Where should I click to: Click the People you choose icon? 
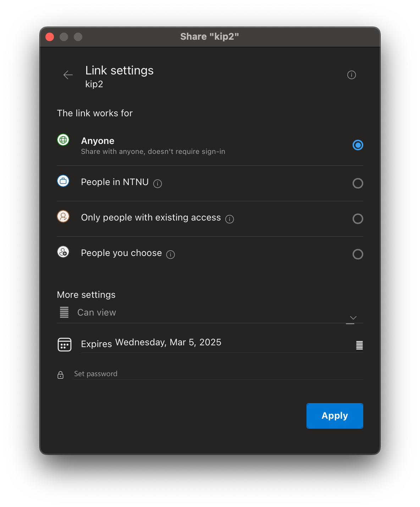pyautogui.click(x=63, y=252)
